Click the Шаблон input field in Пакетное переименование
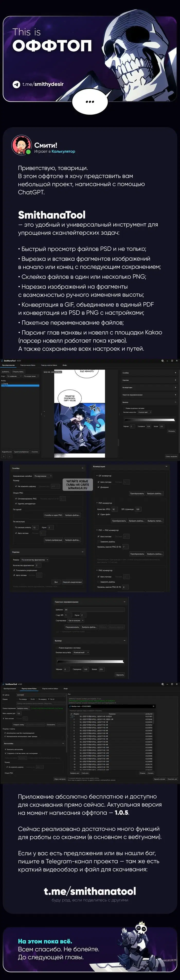Viewport: 180px width, 980px height. [95, 609]
